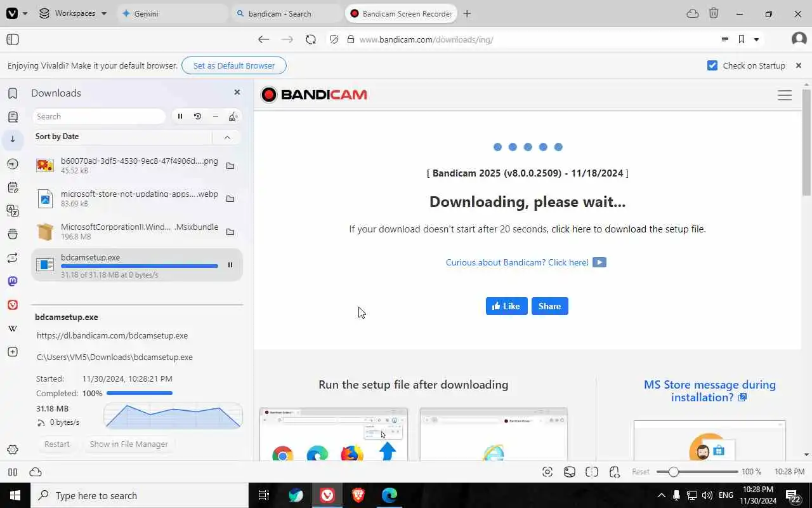Click Set as Default Browser button
The height and width of the screenshot is (508, 812).
(x=234, y=65)
